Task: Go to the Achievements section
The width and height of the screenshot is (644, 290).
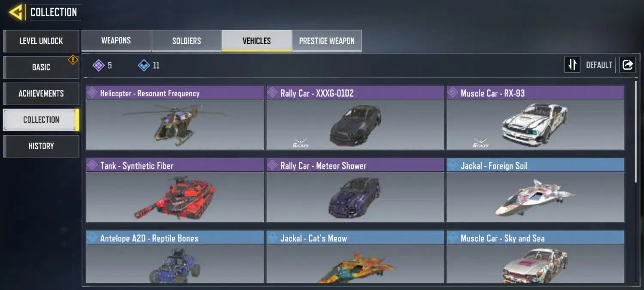Action: (41, 93)
